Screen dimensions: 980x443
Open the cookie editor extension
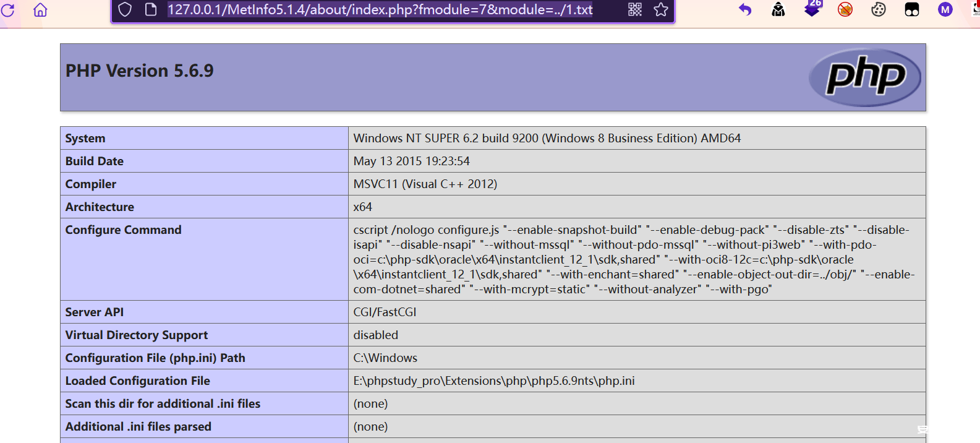(879, 9)
